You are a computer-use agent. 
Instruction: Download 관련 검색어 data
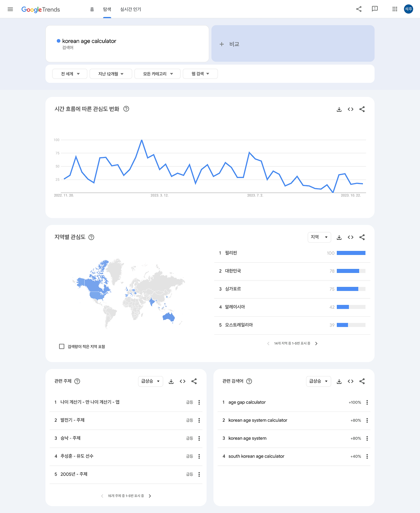pyautogui.click(x=339, y=381)
